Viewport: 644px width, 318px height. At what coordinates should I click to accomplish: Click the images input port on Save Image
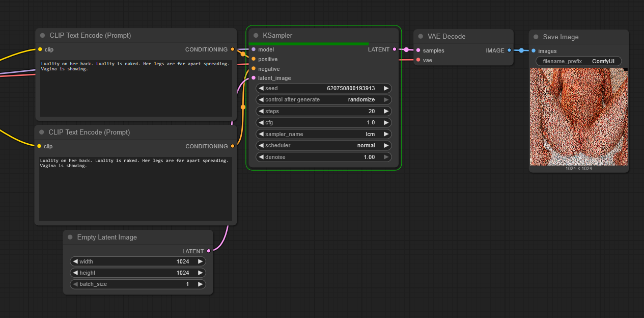[x=534, y=51]
